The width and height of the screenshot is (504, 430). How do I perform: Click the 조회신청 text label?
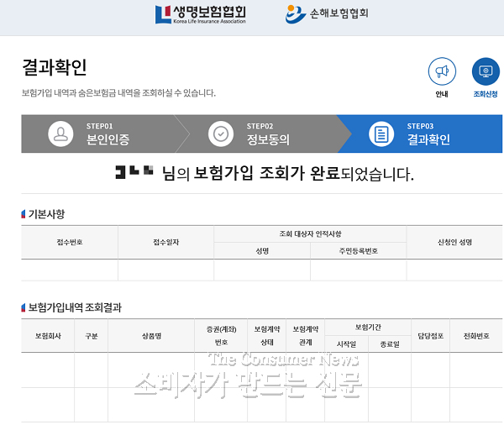tap(486, 94)
